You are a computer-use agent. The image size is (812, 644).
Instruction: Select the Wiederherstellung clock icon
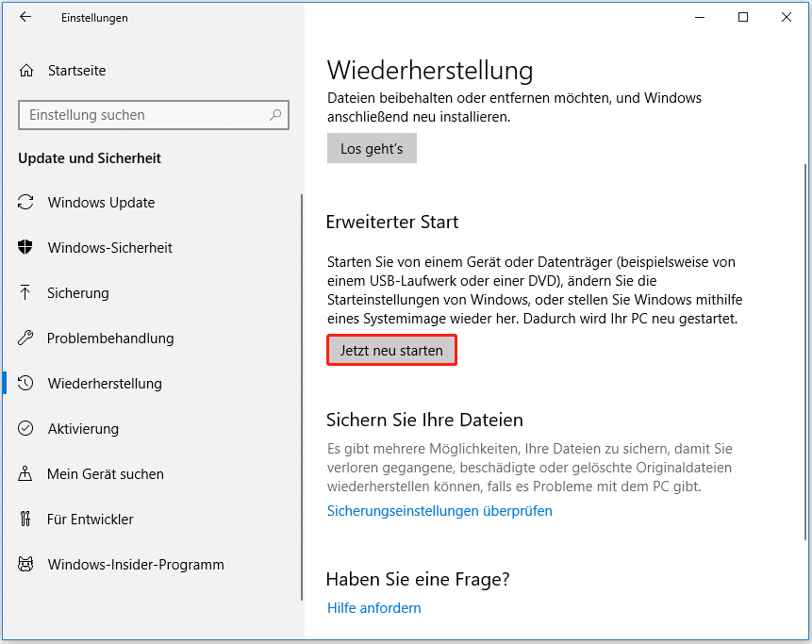point(27,384)
